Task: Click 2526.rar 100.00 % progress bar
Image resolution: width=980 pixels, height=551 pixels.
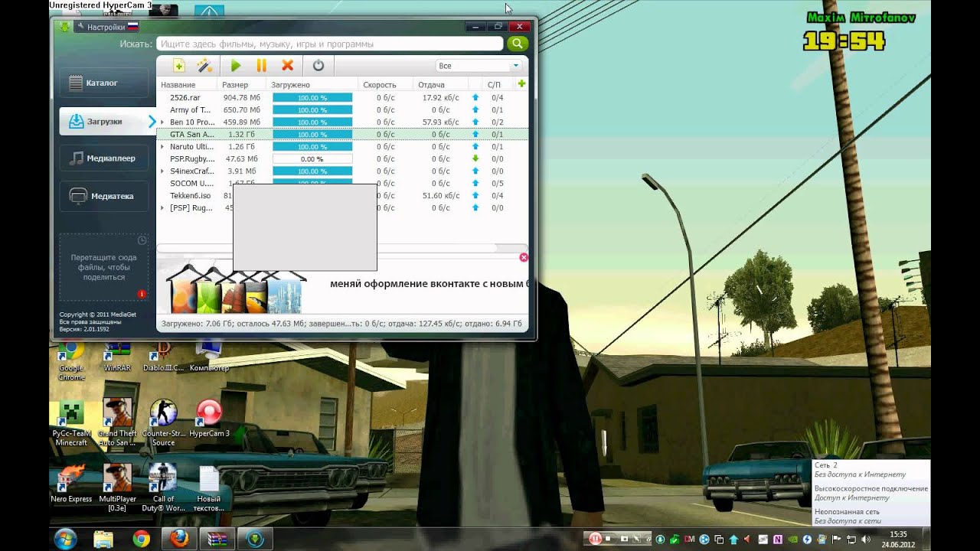Action: pos(312,98)
